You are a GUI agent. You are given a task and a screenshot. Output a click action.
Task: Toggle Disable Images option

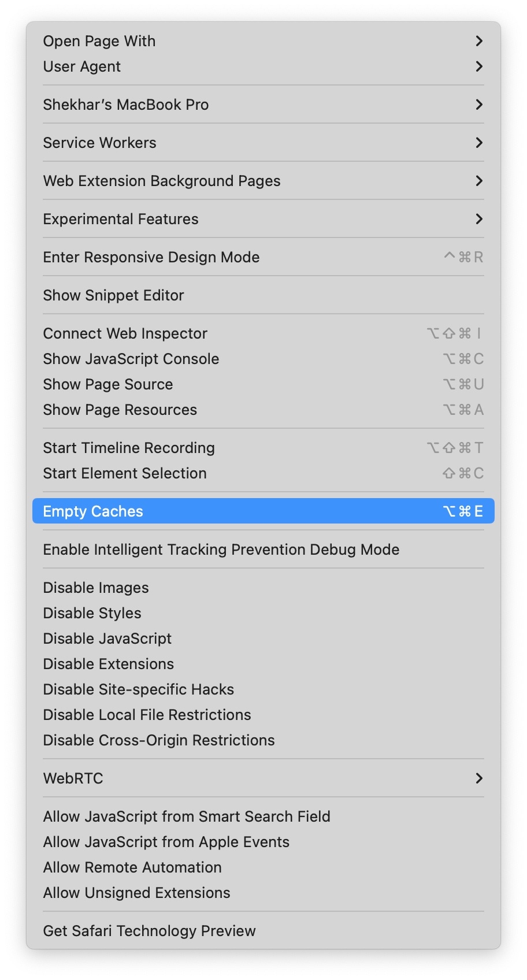point(263,588)
